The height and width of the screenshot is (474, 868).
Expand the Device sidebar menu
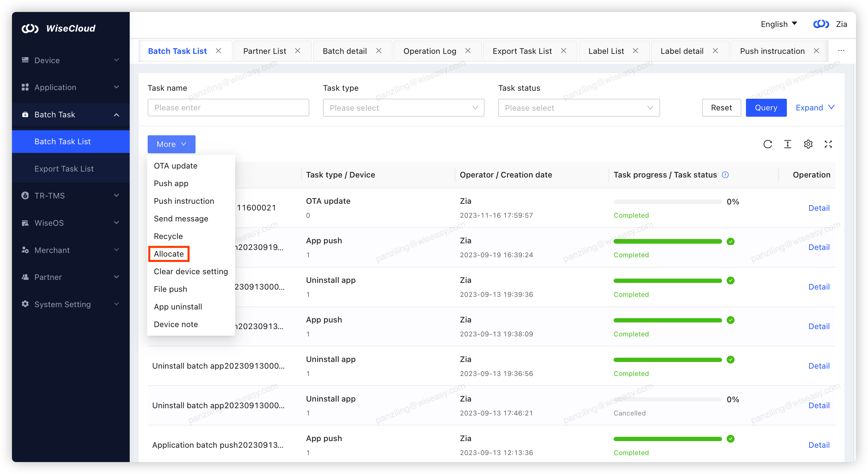click(71, 60)
